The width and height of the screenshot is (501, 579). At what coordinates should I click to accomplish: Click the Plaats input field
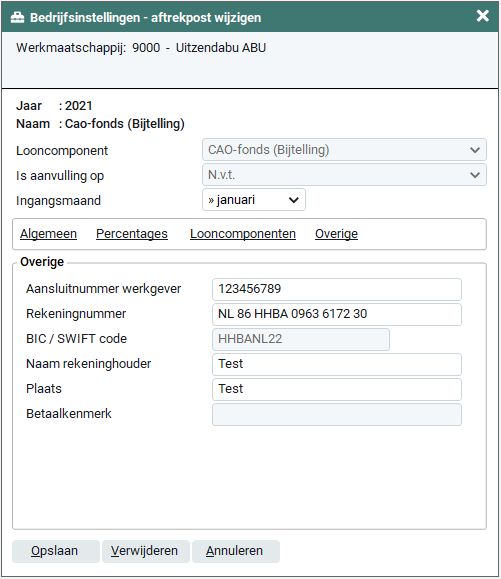click(x=337, y=390)
